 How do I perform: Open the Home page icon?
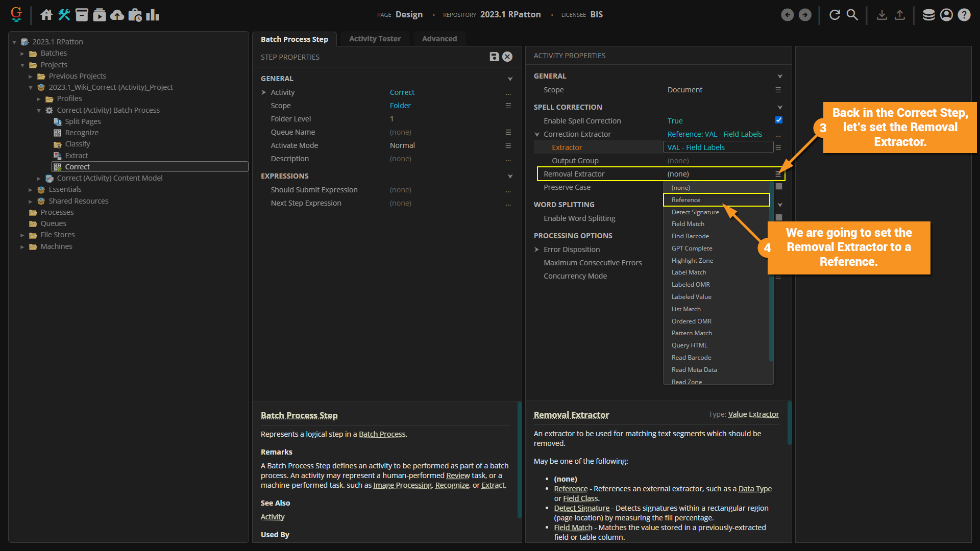46,15
